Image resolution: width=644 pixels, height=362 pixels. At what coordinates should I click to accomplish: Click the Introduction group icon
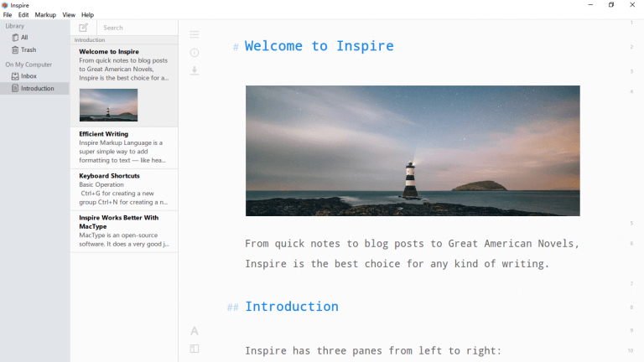point(15,88)
